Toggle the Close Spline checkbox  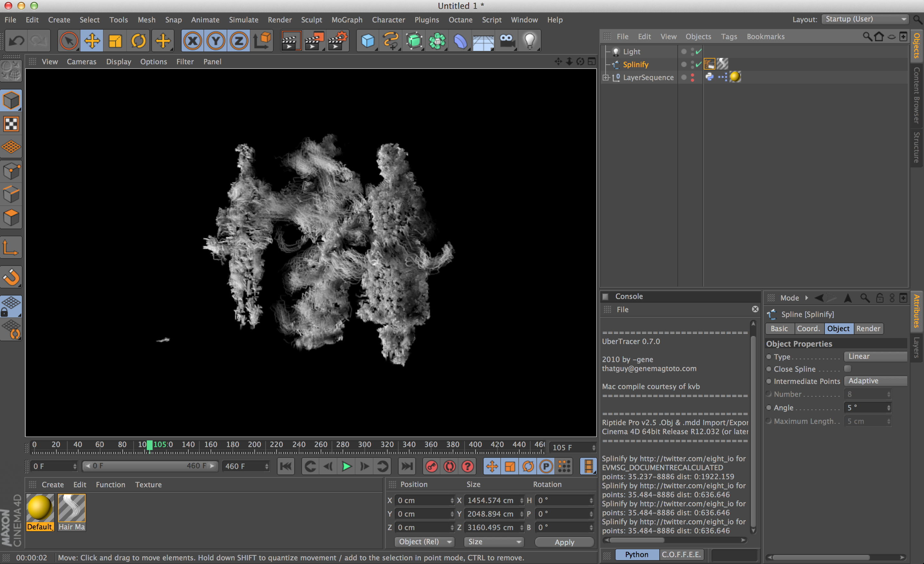click(847, 369)
